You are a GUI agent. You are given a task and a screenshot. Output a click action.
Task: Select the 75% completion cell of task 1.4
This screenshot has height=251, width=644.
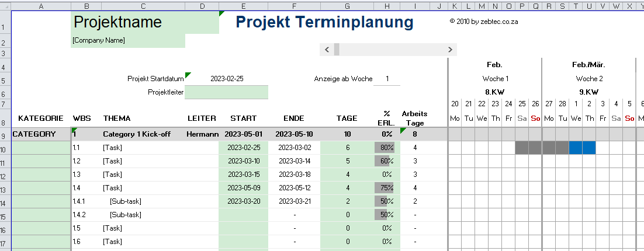[x=386, y=187]
